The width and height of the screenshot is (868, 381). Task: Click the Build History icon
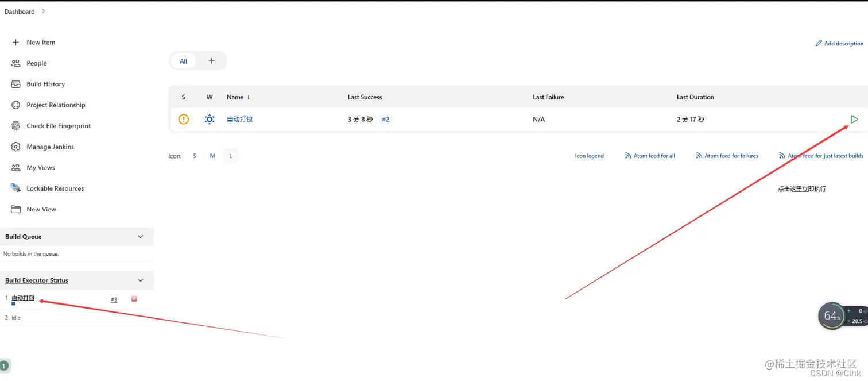click(x=15, y=84)
